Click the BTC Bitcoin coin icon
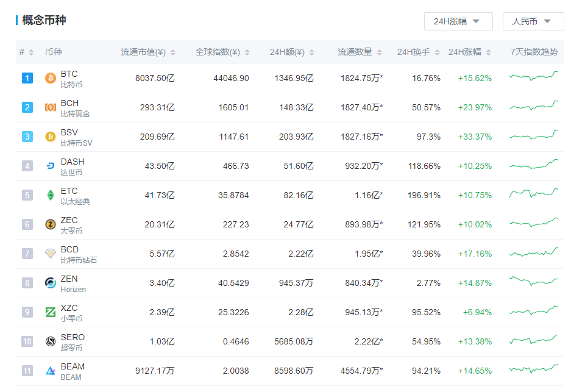571x392 pixels. click(x=50, y=78)
